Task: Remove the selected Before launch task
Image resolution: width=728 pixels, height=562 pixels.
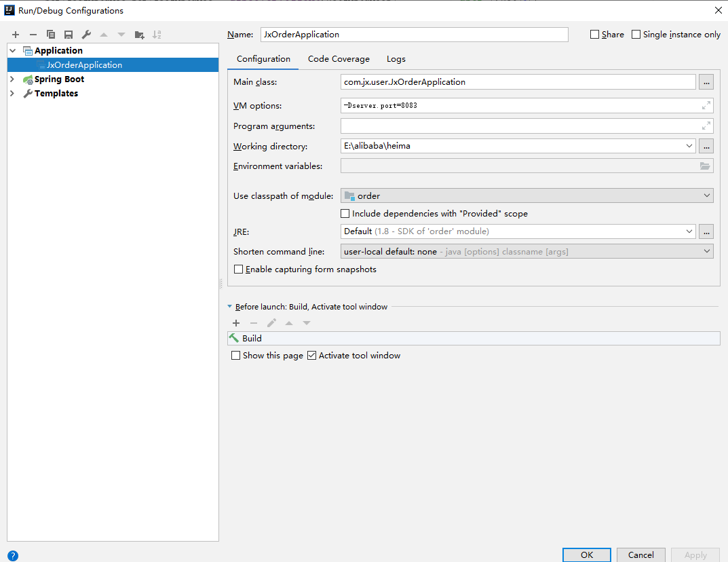Action: click(x=254, y=323)
